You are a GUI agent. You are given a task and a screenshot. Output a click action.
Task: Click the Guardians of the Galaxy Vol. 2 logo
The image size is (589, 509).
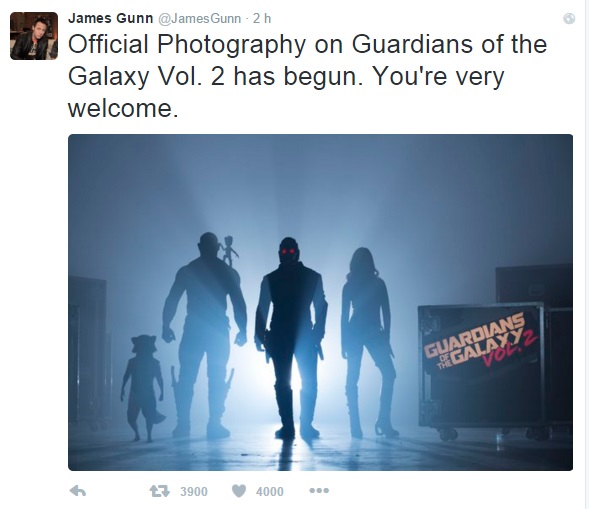coord(481,341)
